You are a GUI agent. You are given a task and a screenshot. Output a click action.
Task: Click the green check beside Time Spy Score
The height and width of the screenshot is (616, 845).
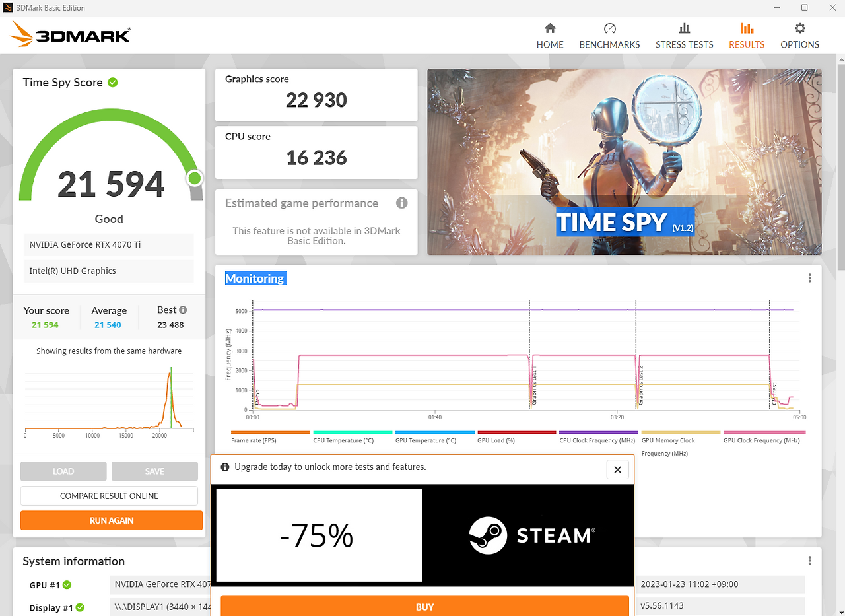(113, 83)
